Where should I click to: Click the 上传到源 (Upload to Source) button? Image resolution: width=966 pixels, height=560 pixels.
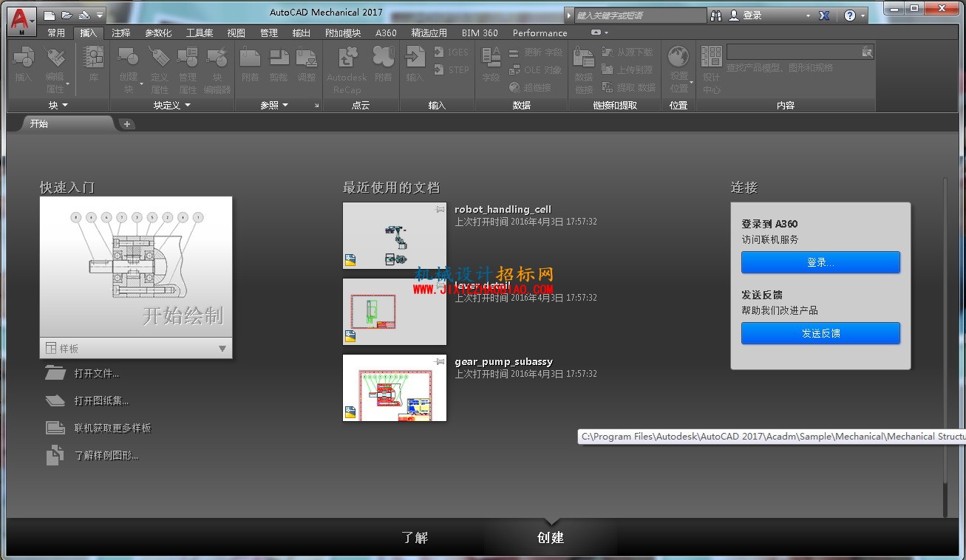(x=627, y=70)
